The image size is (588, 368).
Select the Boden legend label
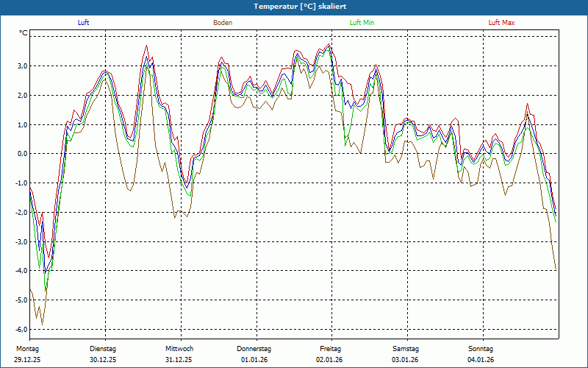coord(223,23)
